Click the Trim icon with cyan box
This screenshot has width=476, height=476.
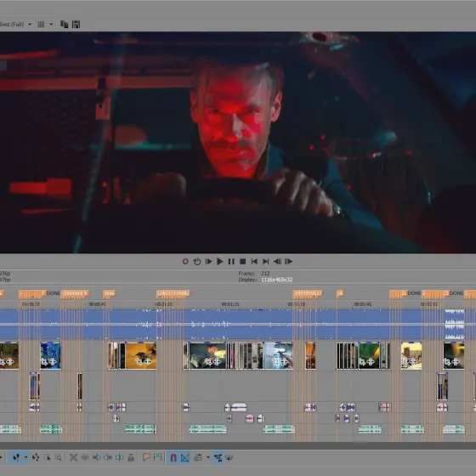click(119, 457)
